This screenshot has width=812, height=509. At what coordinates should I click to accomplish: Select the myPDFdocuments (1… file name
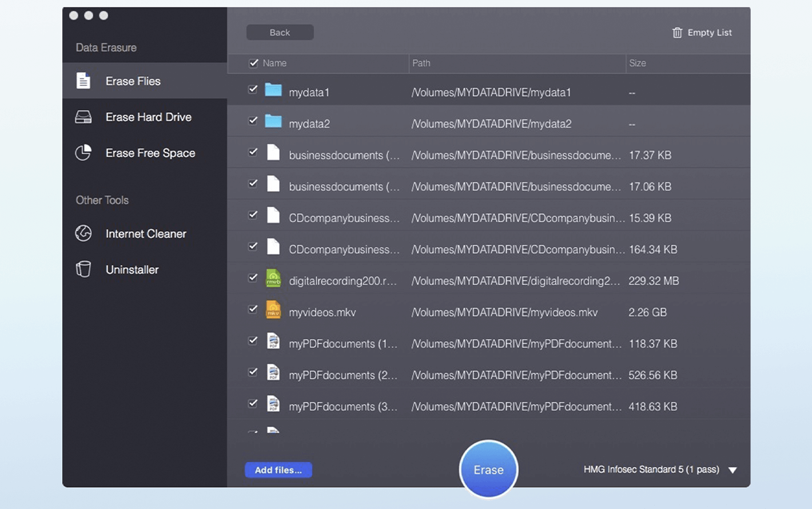343,344
